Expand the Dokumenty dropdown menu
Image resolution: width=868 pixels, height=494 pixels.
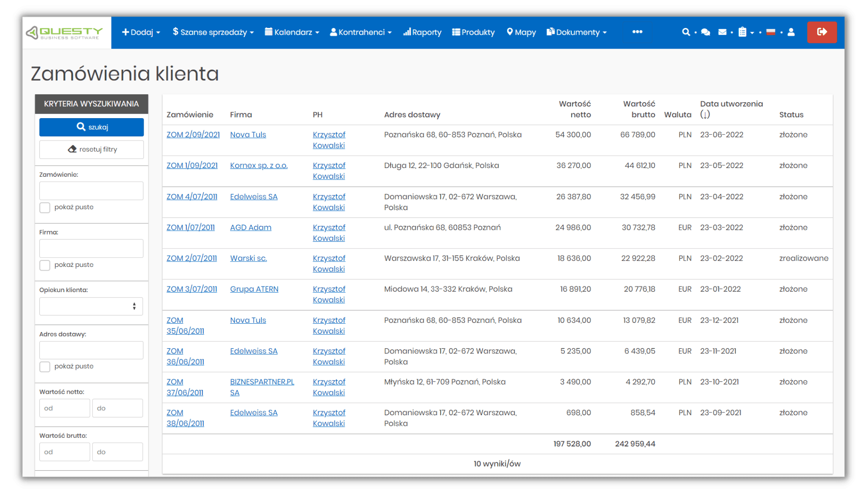(577, 32)
